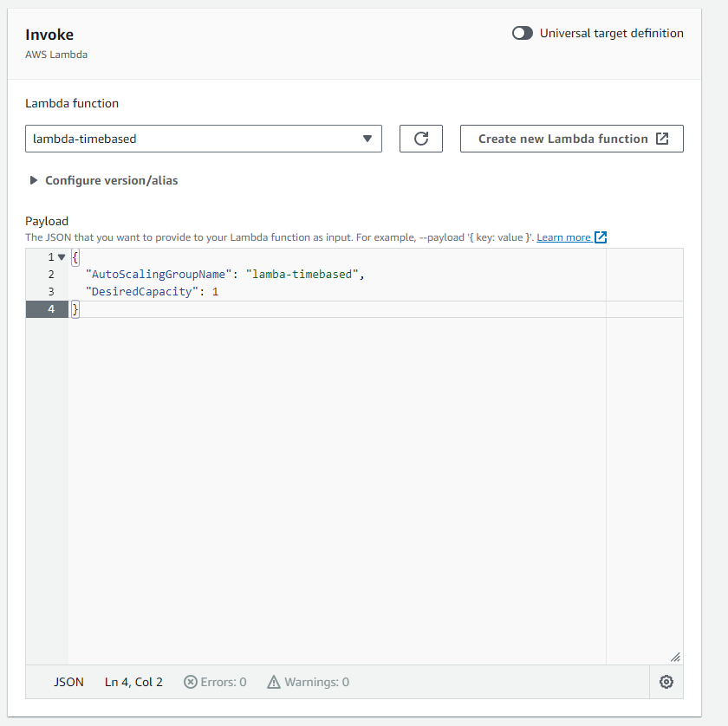Screen dimensions: 728x726
Task: Select line number 2 in gutter
Action: (51, 275)
